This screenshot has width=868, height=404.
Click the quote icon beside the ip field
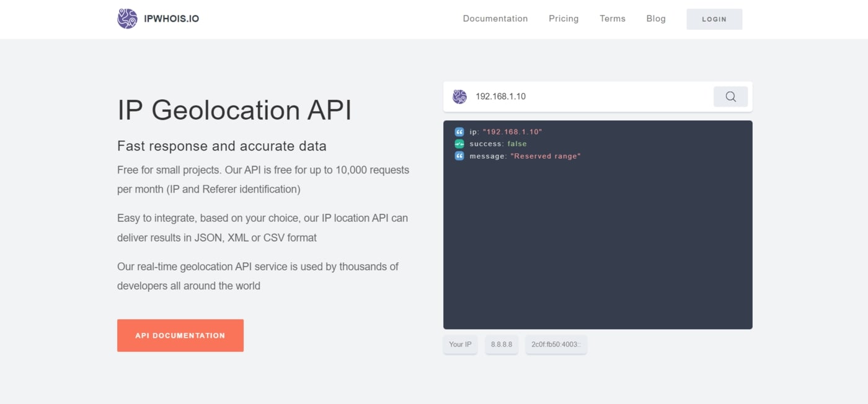pyautogui.click(x=459, y=132)
